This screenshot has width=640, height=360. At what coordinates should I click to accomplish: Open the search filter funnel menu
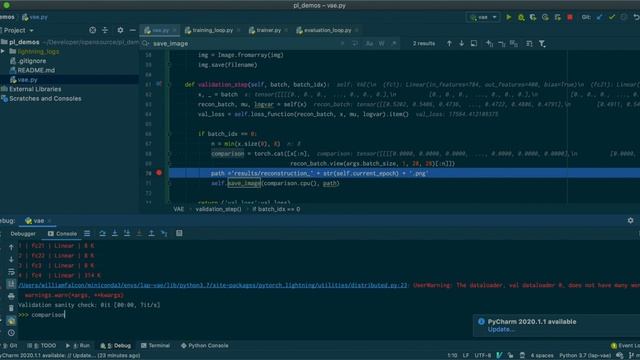[x=542, y=43]
